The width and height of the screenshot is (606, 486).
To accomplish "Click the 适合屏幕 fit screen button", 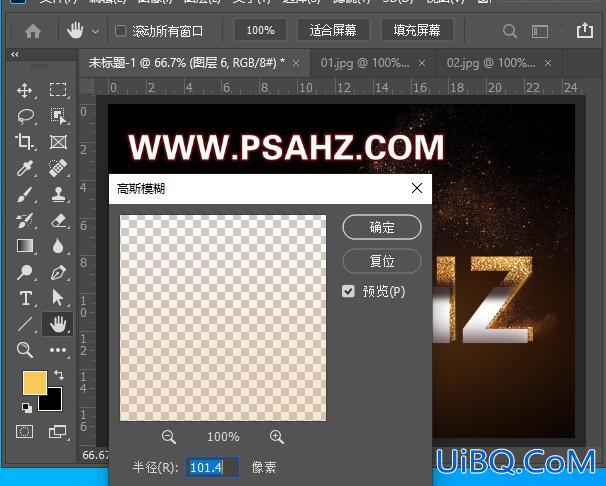I will [333, 30].
